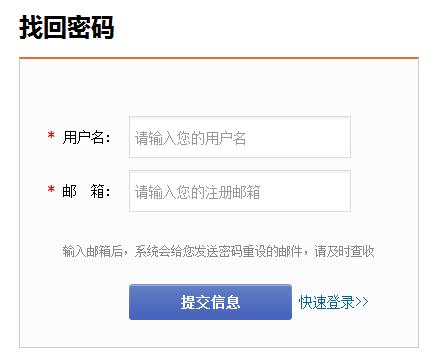Focus the 邮箱 input field

(240, 191)
